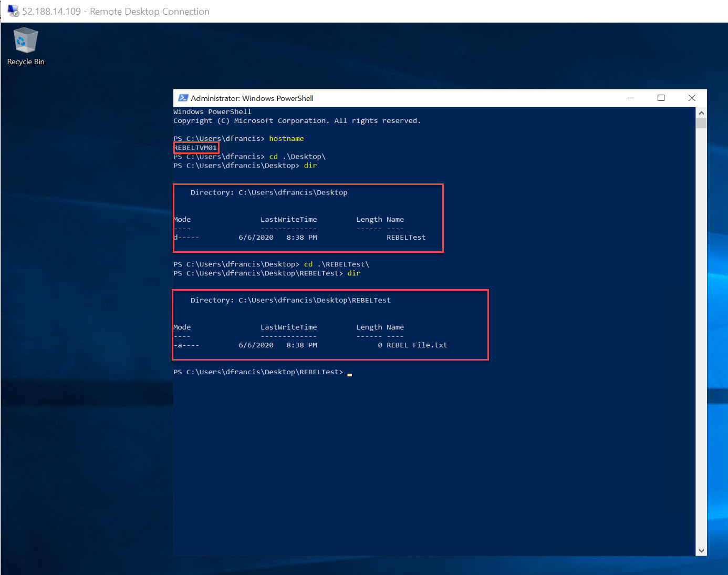
Task: Select the highlighted hostname REBELTVM01 output
Action: tap(195, 148)
